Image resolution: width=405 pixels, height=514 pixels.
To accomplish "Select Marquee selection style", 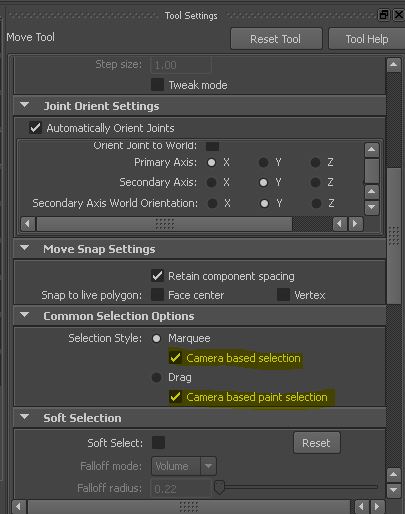I will click(x=156, y=339).
